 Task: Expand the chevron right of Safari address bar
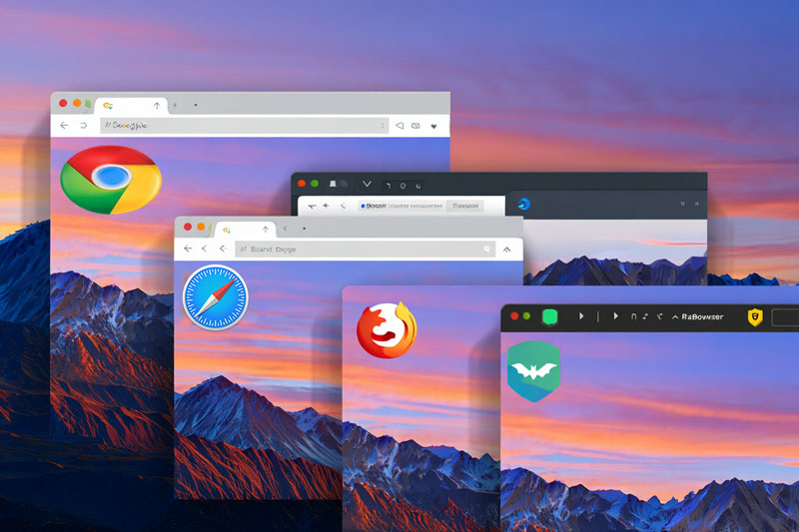pos(507,249)
